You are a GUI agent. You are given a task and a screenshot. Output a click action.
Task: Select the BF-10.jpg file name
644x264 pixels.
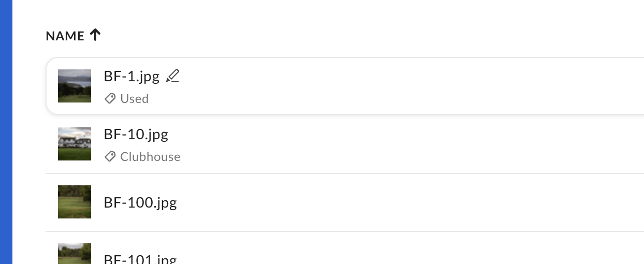pyautogui.click(x=136, y=135)
